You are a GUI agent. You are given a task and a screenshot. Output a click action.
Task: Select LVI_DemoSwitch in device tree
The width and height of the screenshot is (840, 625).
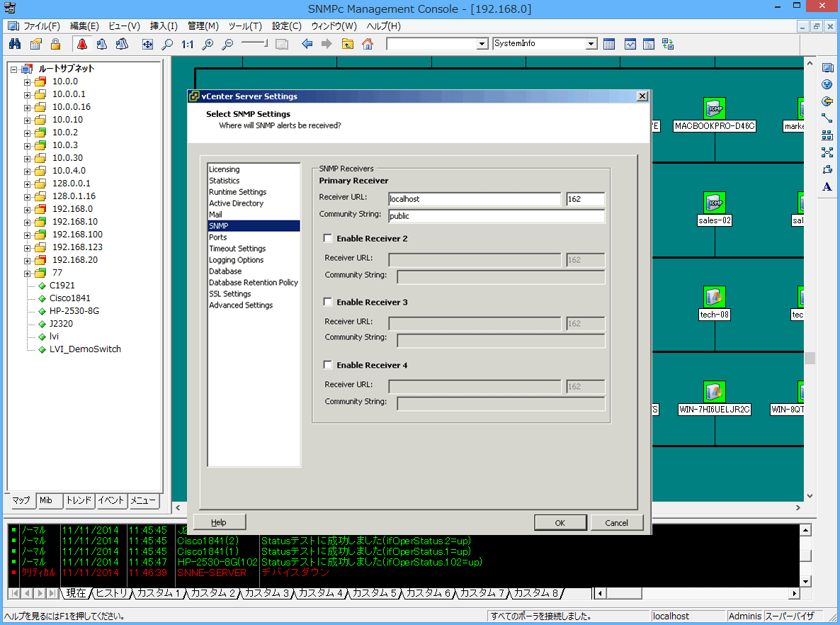pos(85,349)
